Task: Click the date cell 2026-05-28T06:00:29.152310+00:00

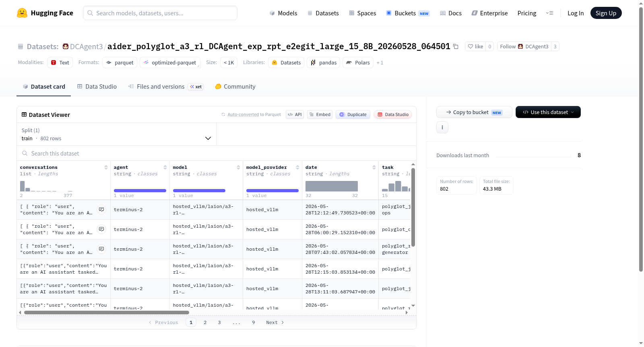Action: coord(340,229)
